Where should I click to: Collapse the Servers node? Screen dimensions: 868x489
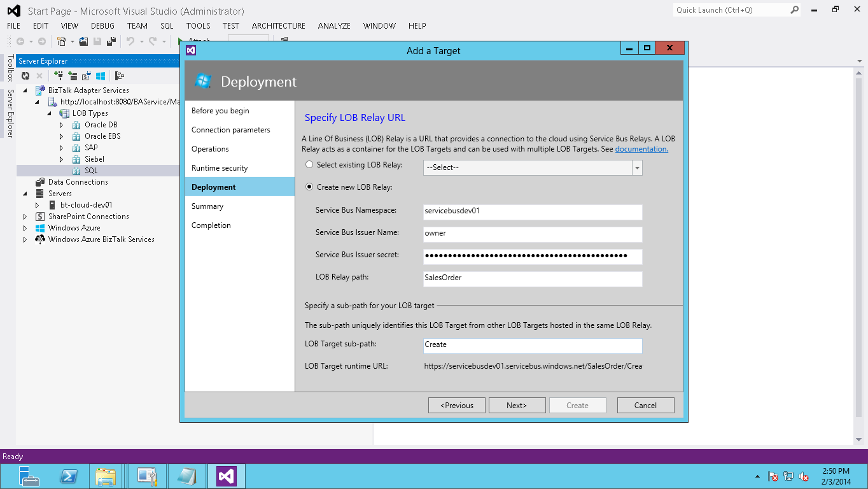[x=25, y=194]
